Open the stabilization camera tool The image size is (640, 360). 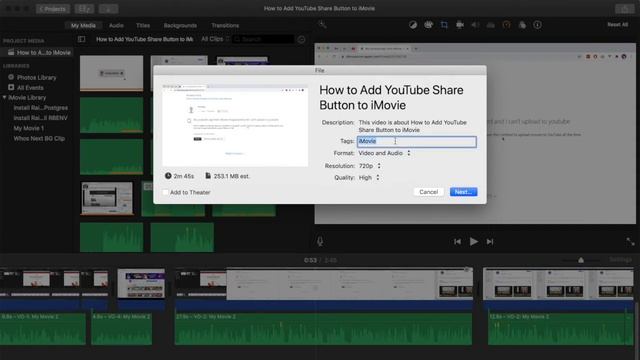[460, 25]
